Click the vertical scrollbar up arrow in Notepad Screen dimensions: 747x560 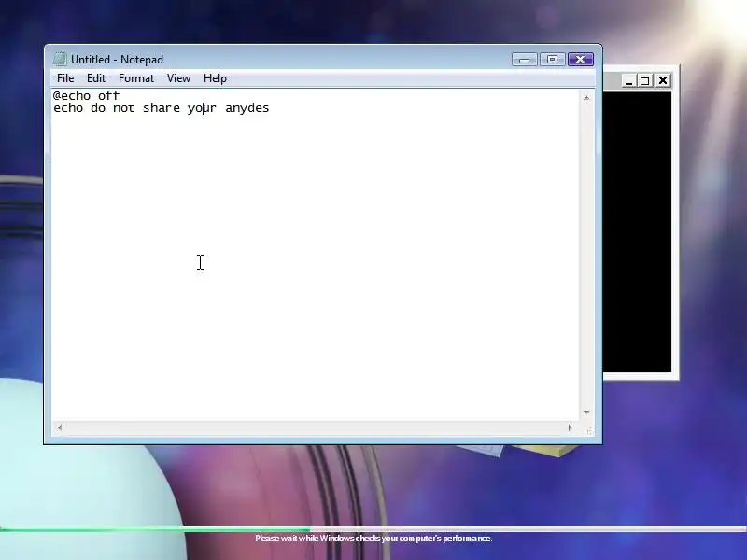[586, 98]
